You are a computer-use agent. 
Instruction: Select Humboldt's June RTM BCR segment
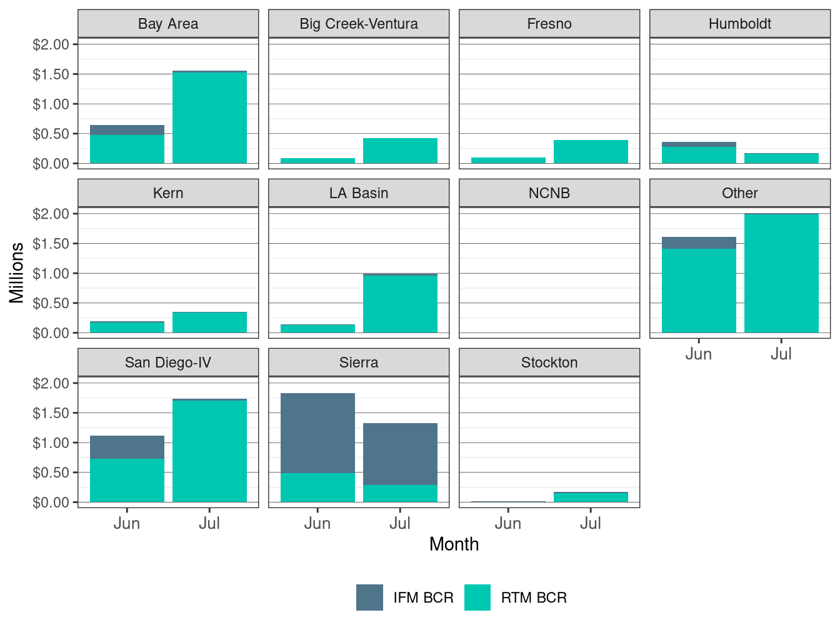699,155
